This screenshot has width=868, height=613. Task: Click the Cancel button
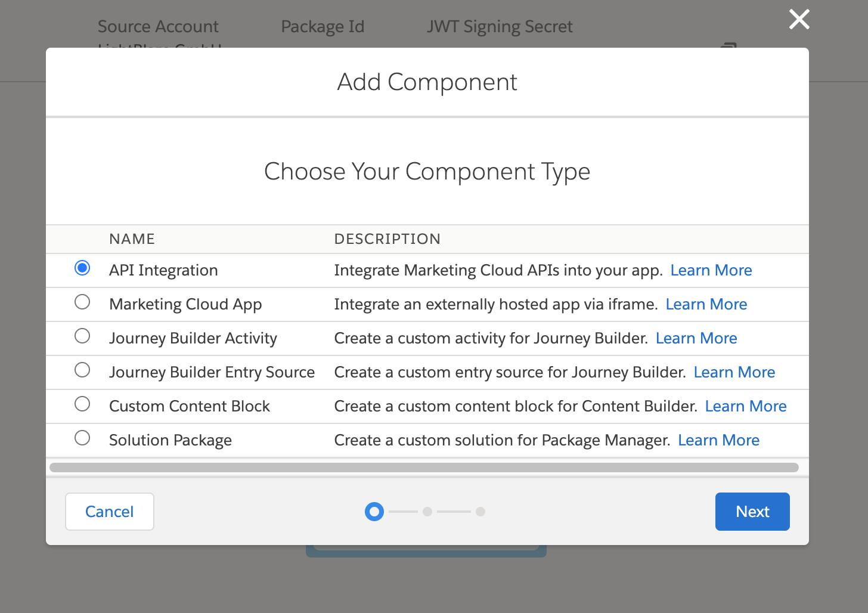pyautogui.click(x=110, y=512)
